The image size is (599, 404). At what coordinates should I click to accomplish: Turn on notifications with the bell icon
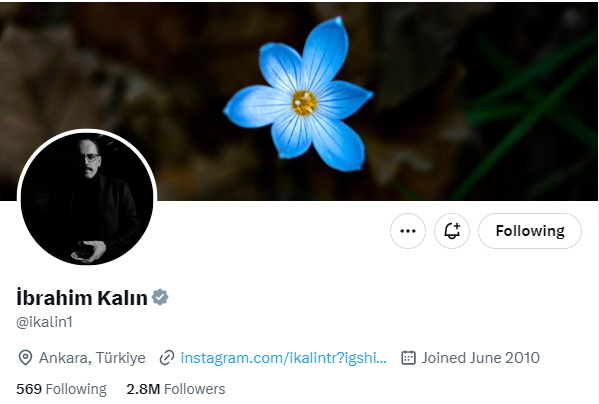452,231
